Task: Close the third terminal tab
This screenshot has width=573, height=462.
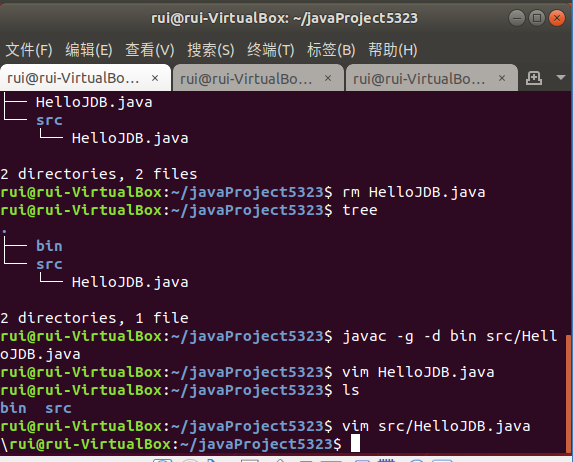Action: 502,78
